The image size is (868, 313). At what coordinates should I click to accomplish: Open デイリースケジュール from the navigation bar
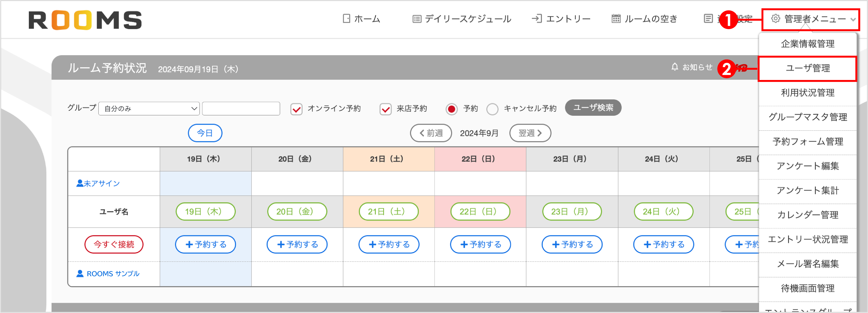click(417, 19)
